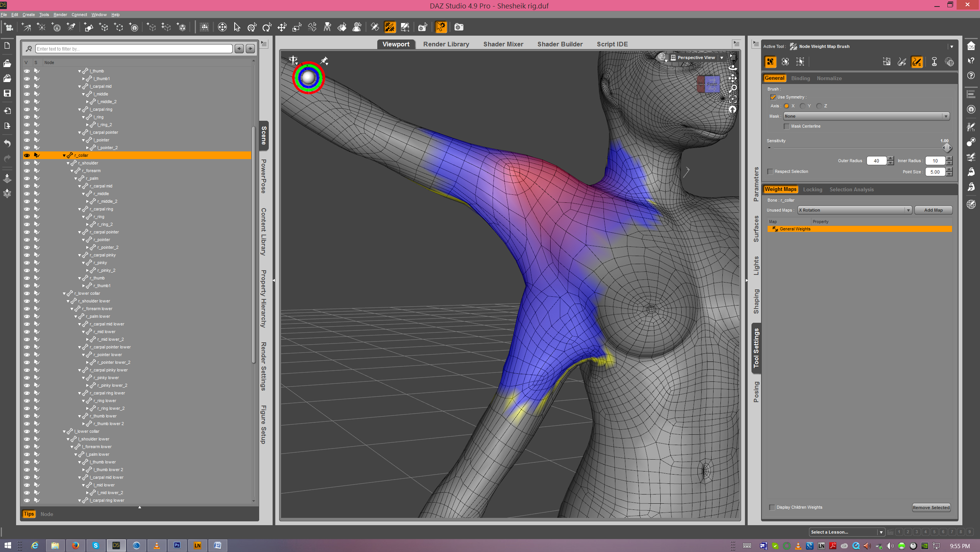Click the Remove Selected button
The image size is (980, 552).
pos(931,507)
